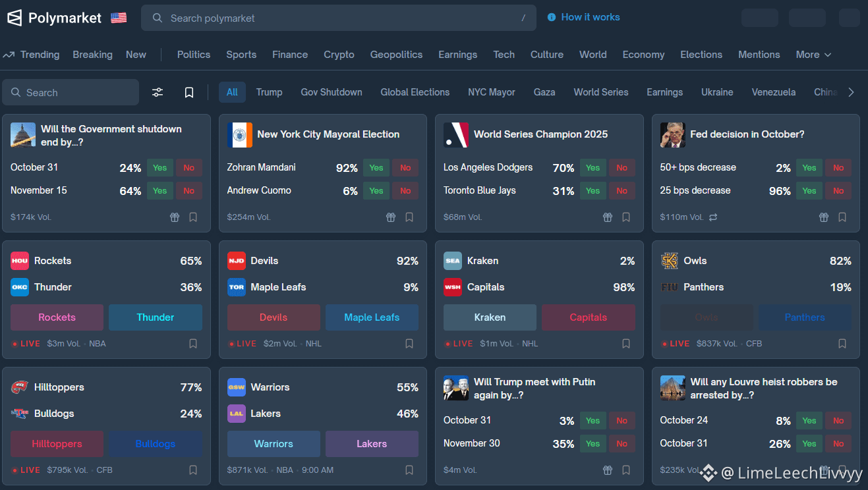Select the All topic filter

click(x=232, y=92)
